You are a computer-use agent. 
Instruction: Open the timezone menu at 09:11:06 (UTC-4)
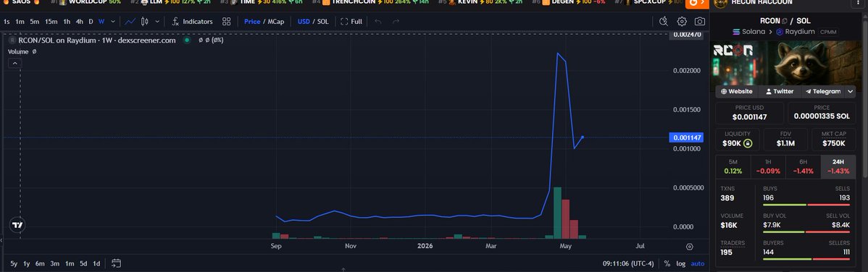tap(628, 264)
